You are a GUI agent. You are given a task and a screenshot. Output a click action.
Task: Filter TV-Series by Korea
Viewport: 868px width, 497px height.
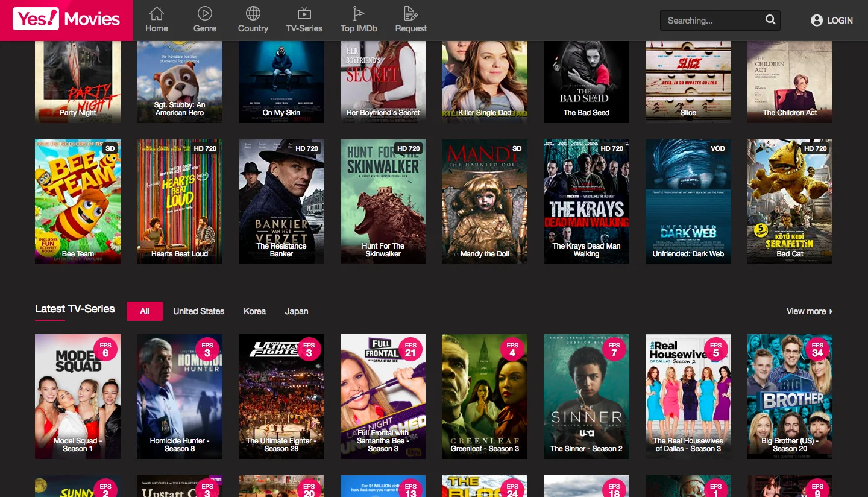tap(254, 311)
